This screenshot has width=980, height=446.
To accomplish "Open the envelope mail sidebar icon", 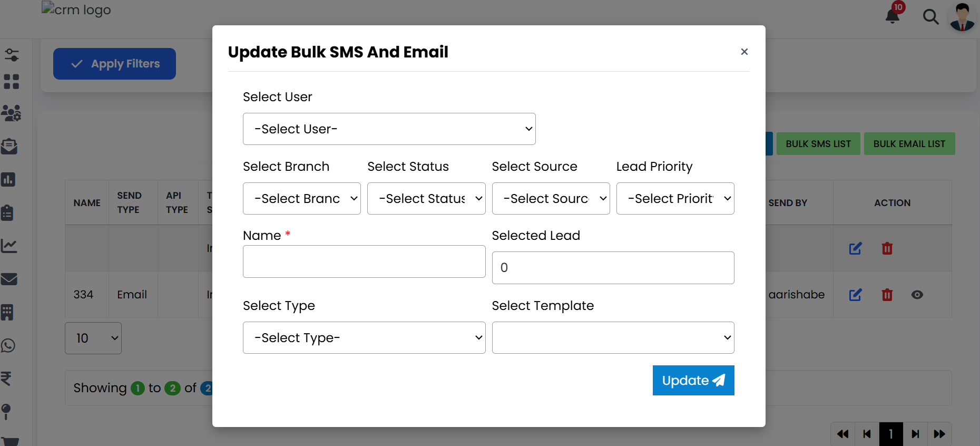I will 9,279.
